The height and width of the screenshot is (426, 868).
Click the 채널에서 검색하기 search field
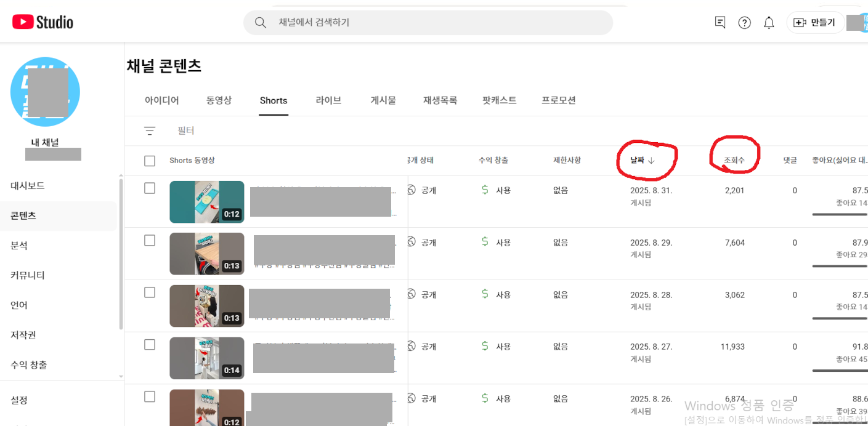(428, 22)
